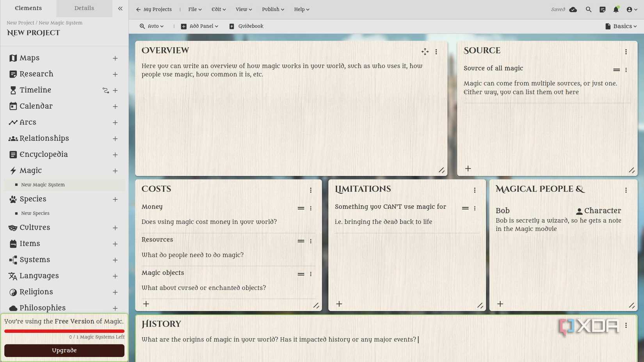Open the Edit menu
This screenshot has height=362, width=644.
pyautogui.click(x=219, y=9)
